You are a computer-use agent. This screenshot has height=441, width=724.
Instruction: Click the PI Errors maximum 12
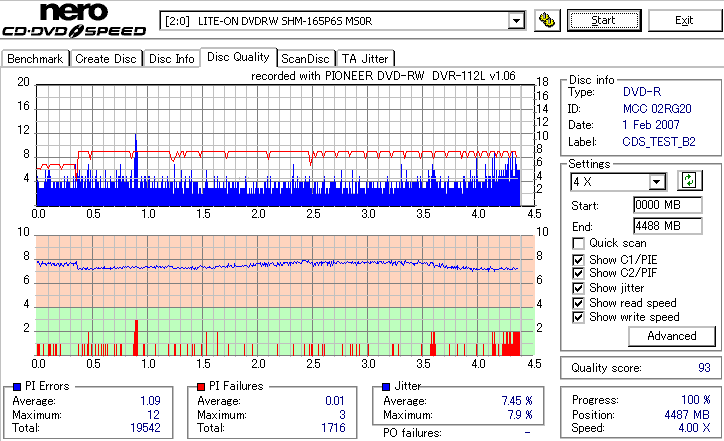(154, 415)
